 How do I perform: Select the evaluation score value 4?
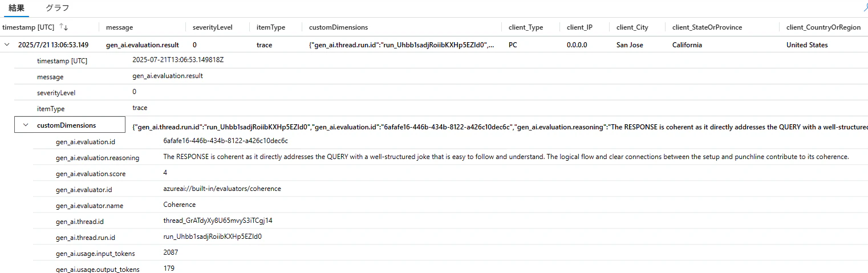click(165, 173)
